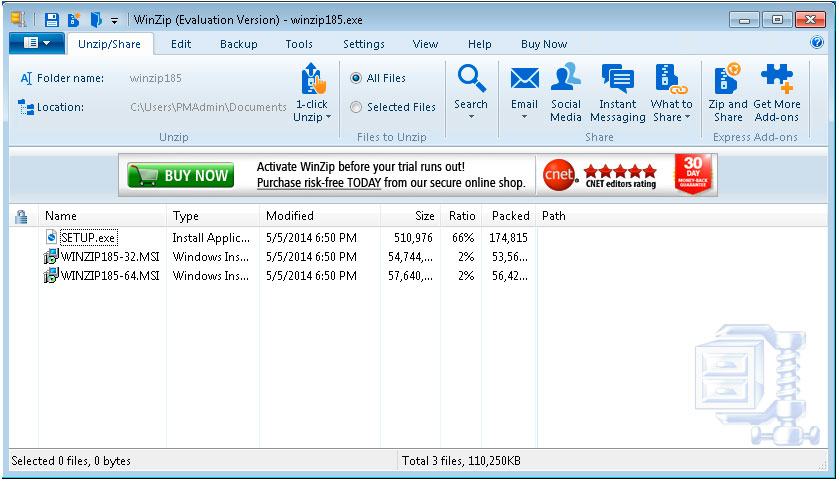Click the Save icon in quick access toolbar
This screenshot has width=839, height=480.
(x=51, y=20)
